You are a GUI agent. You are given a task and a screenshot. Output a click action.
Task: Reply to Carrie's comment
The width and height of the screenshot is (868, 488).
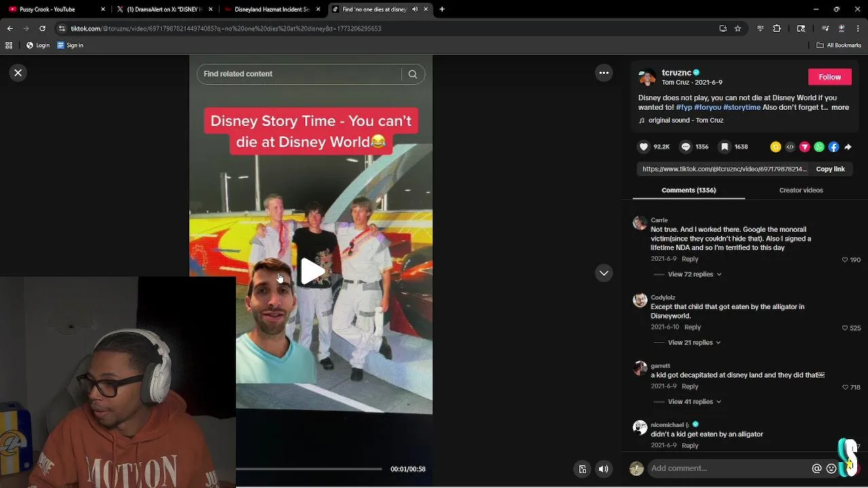click(690, 259)
